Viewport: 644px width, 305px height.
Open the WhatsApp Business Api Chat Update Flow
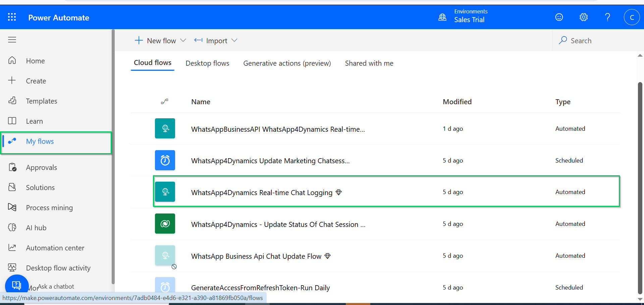(x=256, y=256)
